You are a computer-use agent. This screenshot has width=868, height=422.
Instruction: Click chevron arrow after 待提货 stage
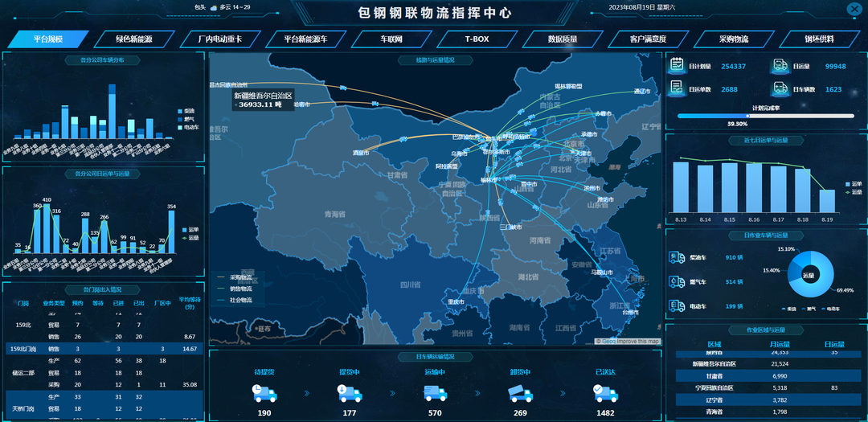(305, 394)
